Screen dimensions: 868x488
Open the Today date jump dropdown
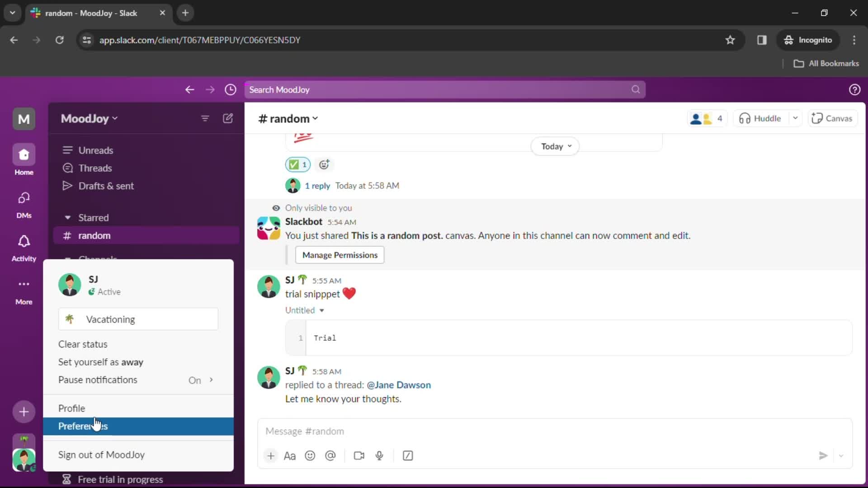(x=555, y=146)
